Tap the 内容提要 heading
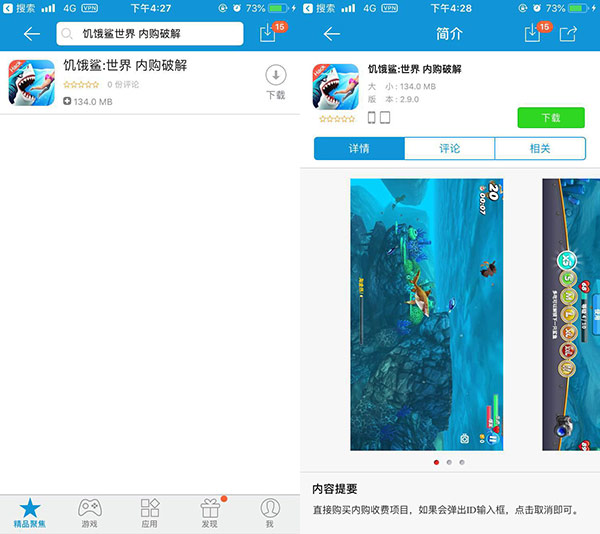The height and width of the screenshot is (534, 600). coord(335,489)
